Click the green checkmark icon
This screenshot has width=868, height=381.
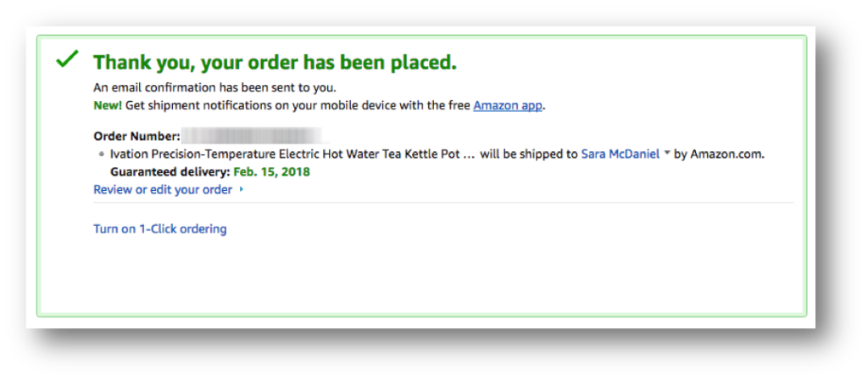point(68,59)
